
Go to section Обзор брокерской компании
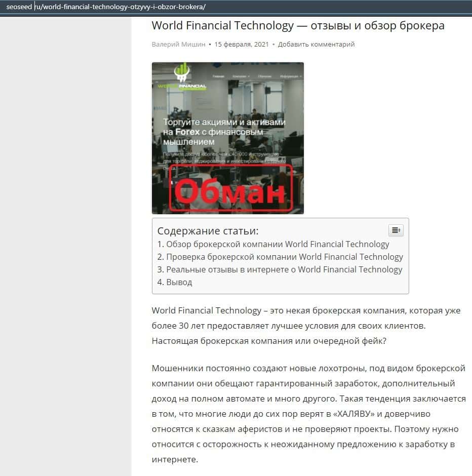click(x=278, y=244)
